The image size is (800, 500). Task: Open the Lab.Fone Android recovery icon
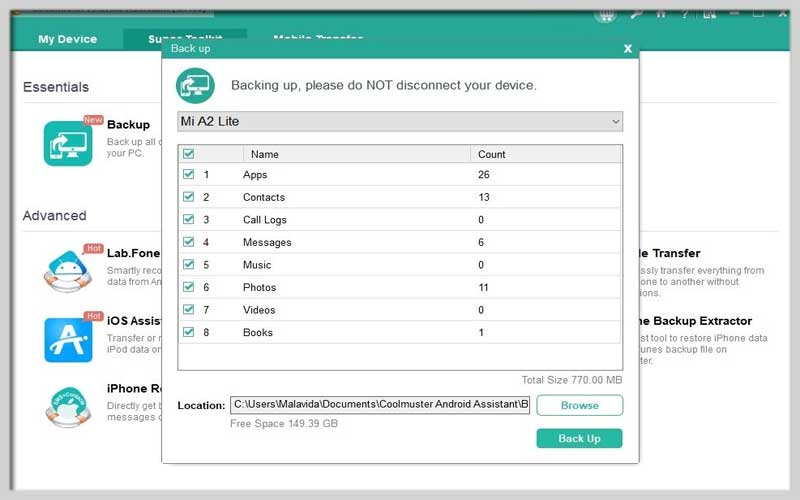68,271
